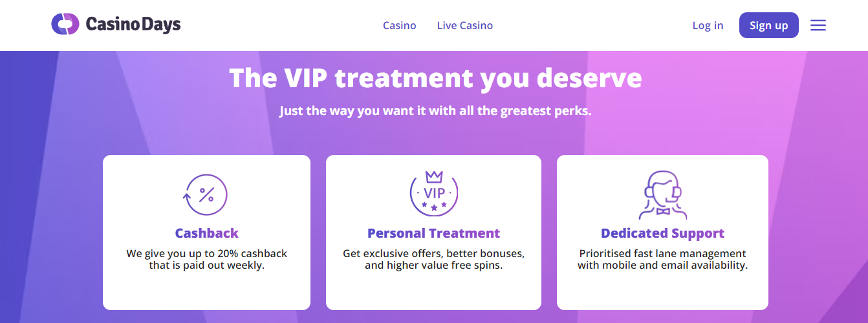Click the Sign up button

(x=768, y=25)
